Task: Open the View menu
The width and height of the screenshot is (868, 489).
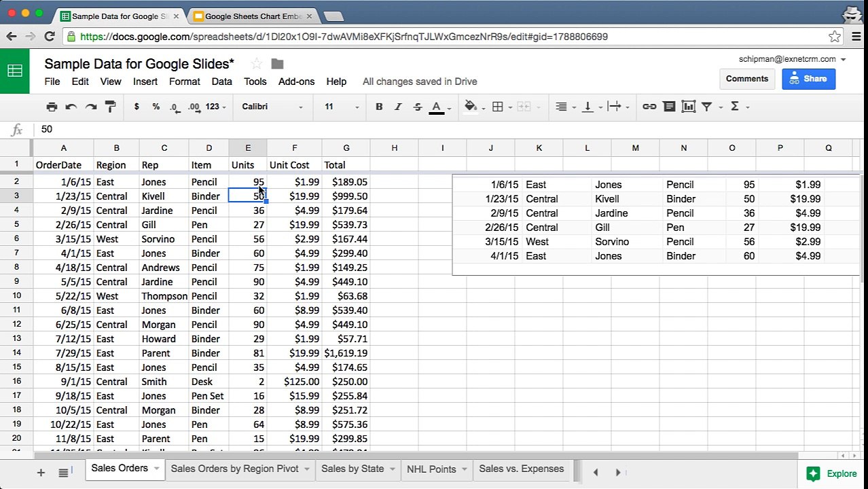Action: click(x=111, y=81)
